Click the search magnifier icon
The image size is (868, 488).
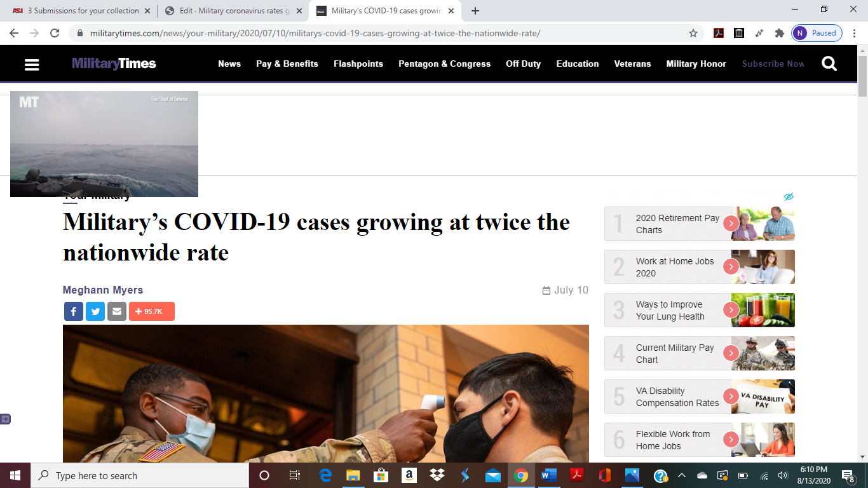coord(829,64)
